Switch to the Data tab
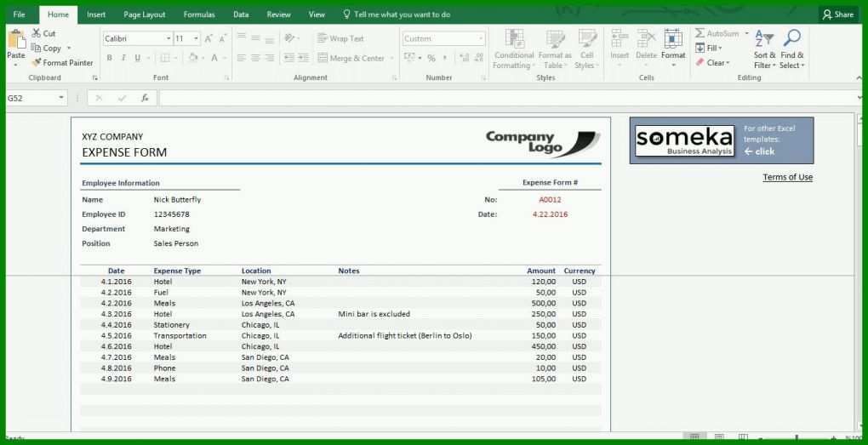Image resolution: width=868 pixels, height=445 pixels. [x=241, y=14]
